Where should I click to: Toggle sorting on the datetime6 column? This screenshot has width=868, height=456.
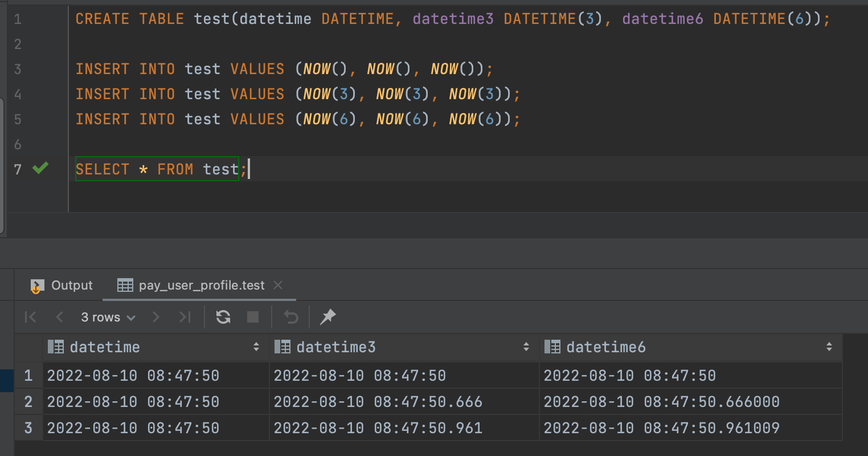(x=830, y=347)
